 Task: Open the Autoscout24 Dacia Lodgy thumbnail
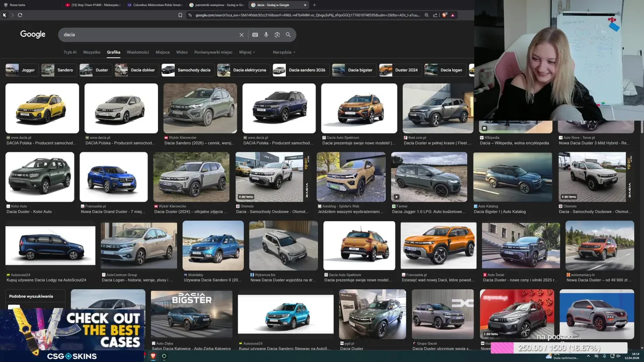[x=50, y=246]
